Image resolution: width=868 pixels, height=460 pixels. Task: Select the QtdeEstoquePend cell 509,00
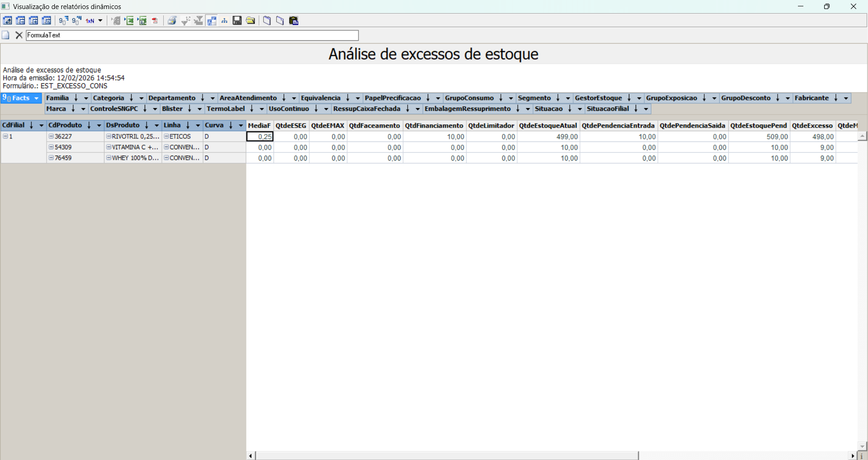click(x=759, y=137)
